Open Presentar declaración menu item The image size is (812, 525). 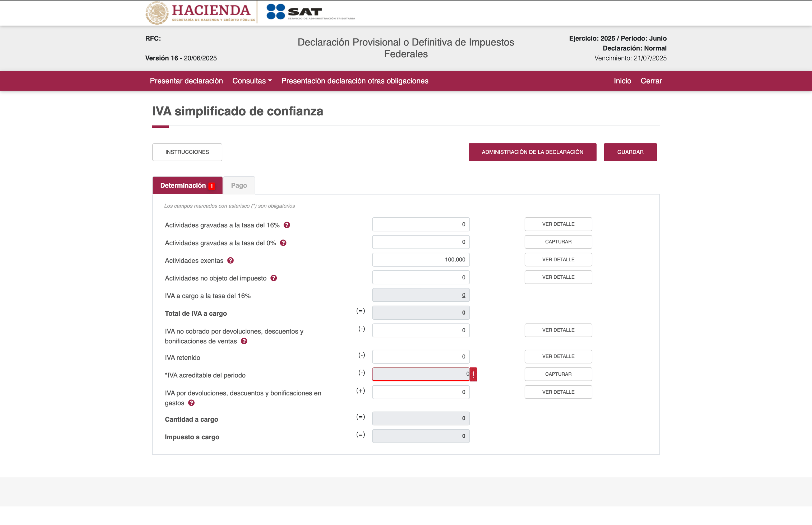[x=186, y=81]
